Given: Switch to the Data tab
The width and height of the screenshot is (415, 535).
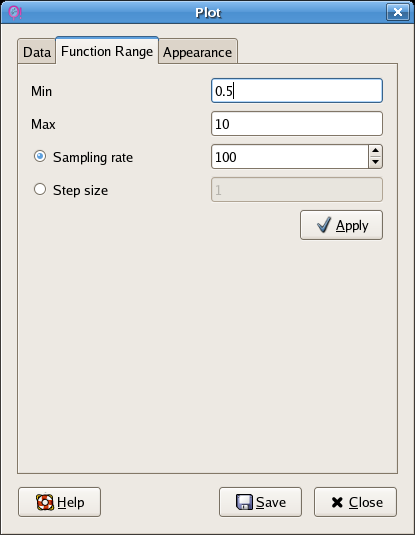Looking at the screenshot, I should (37, 52).
